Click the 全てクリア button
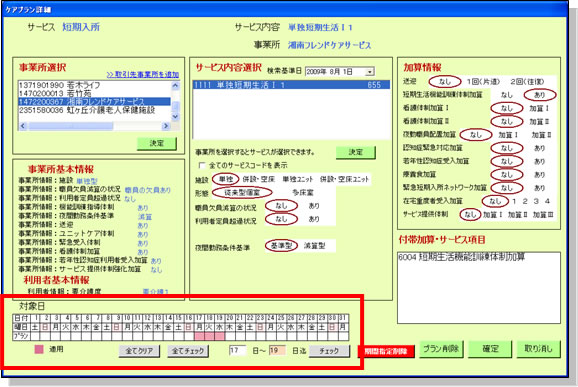 pos(139,351)
